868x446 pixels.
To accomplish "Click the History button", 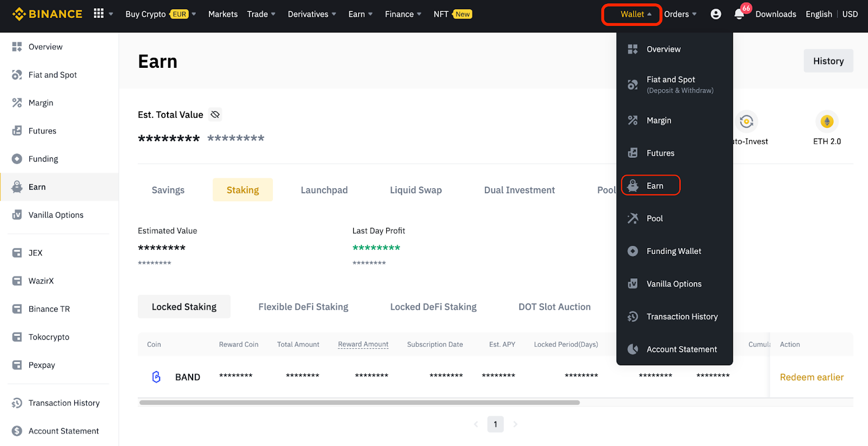I will (x=828, y=61).
